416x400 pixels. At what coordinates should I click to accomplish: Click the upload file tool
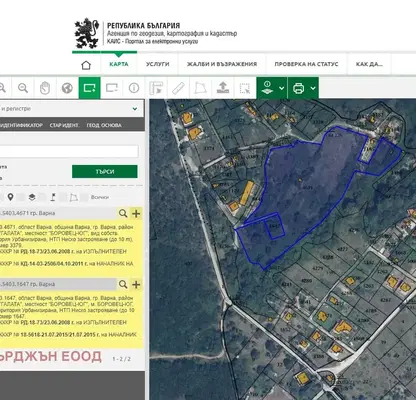pyautogui.click(x=223, y=88)
